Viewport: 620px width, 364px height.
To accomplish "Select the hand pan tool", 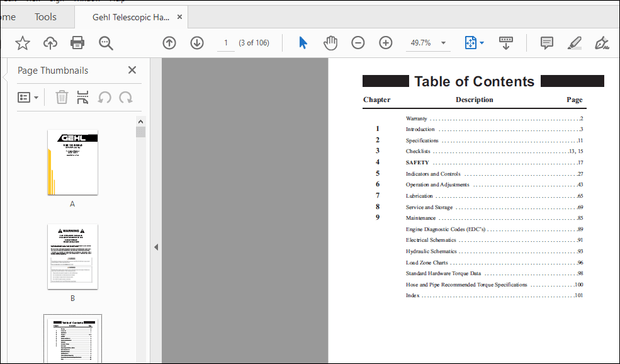I will [x=330, y=43].
